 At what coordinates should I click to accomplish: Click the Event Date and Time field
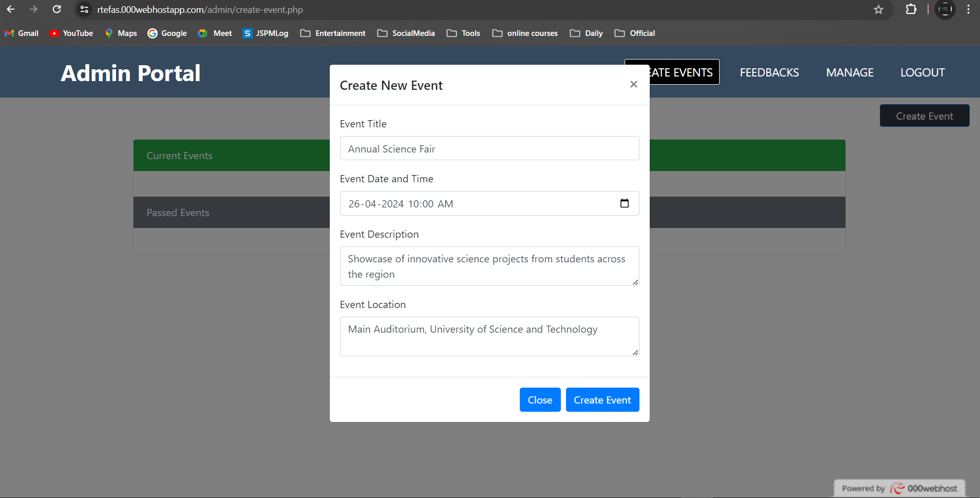[489, 203]
